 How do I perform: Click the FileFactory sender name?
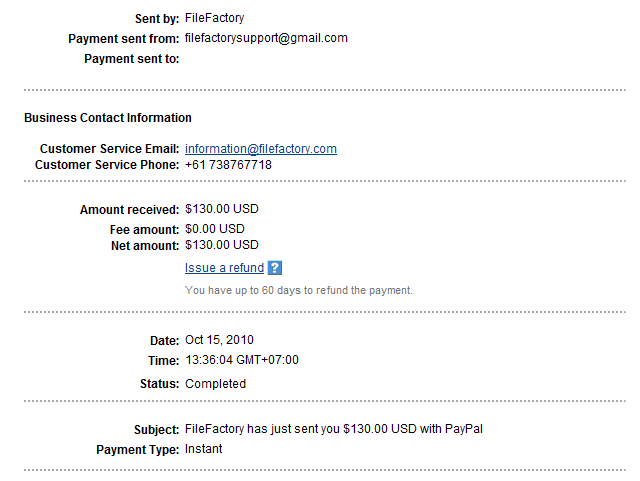(x=215, y=19)
